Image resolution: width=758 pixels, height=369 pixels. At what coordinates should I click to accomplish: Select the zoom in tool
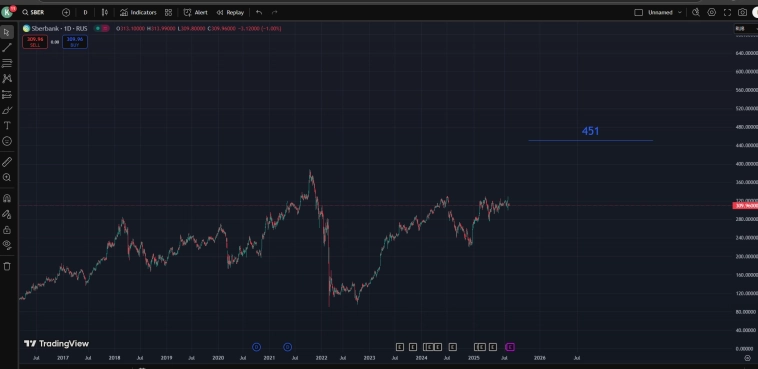click(7, 177)
